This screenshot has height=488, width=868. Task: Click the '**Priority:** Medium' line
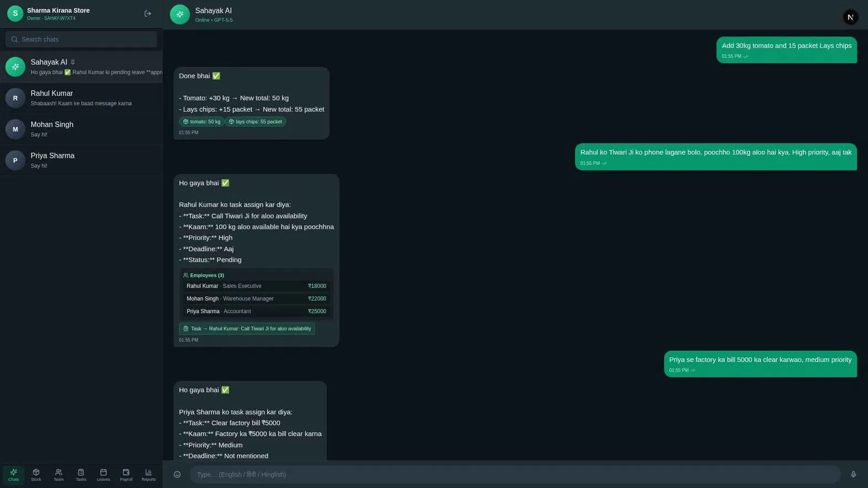click(210, 445)
